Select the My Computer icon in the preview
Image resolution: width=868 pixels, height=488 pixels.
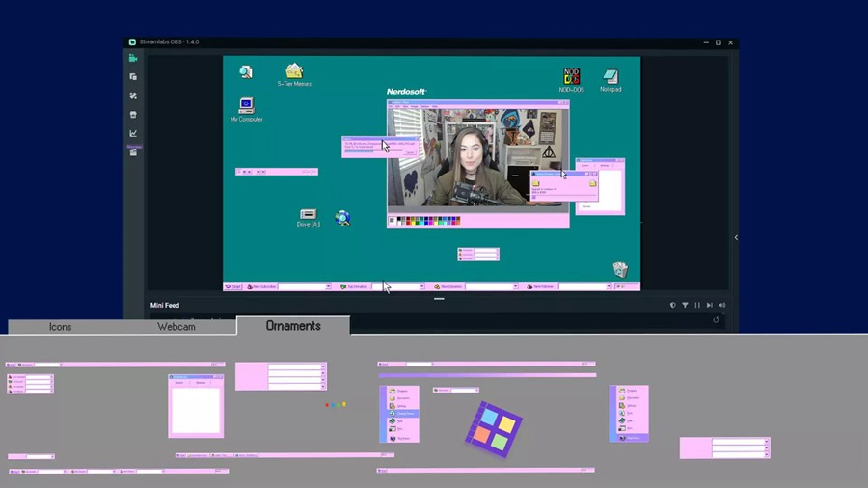point(246,108)
